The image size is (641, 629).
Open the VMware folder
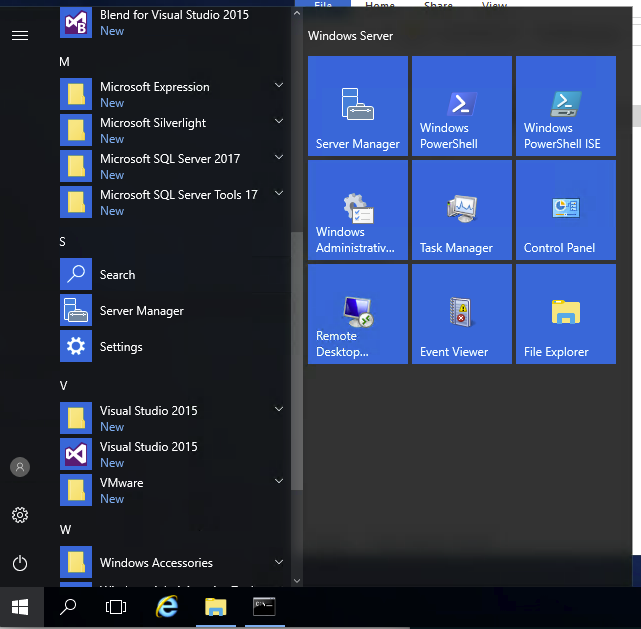174,490
